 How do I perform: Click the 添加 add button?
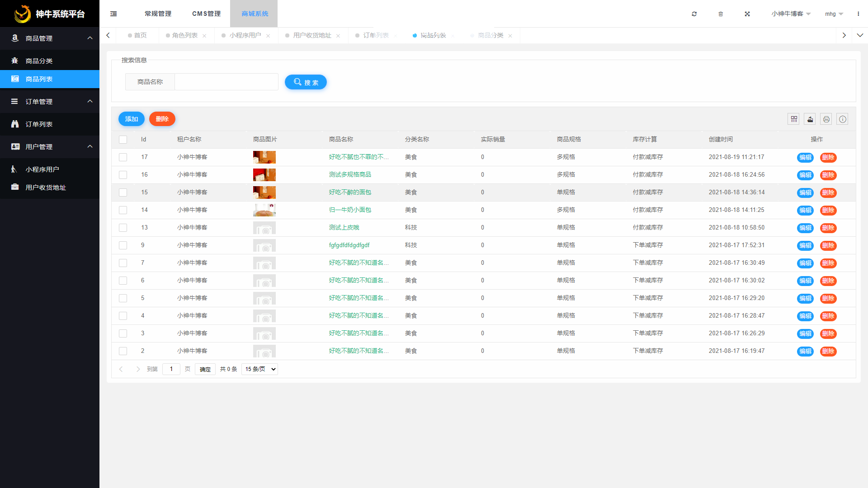[x=132, y=119]
